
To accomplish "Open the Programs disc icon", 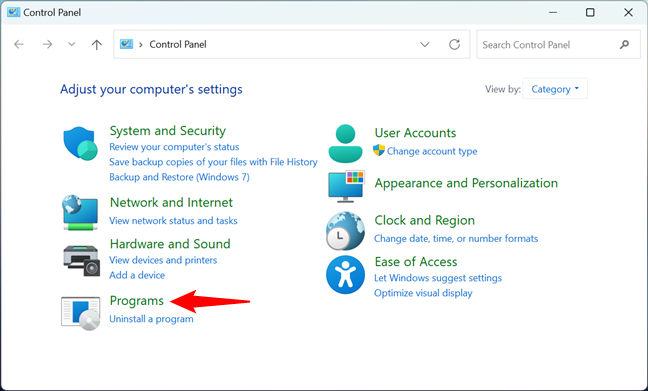I will 81,313.
